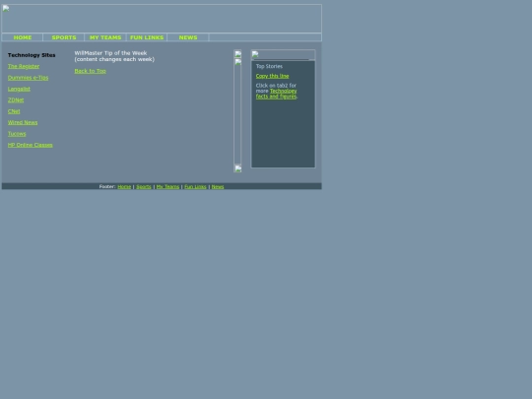The width and height of the screenshot is (532, 399).
Task: Open the NEWS navigation menu item
Action: tap(188, 37)
